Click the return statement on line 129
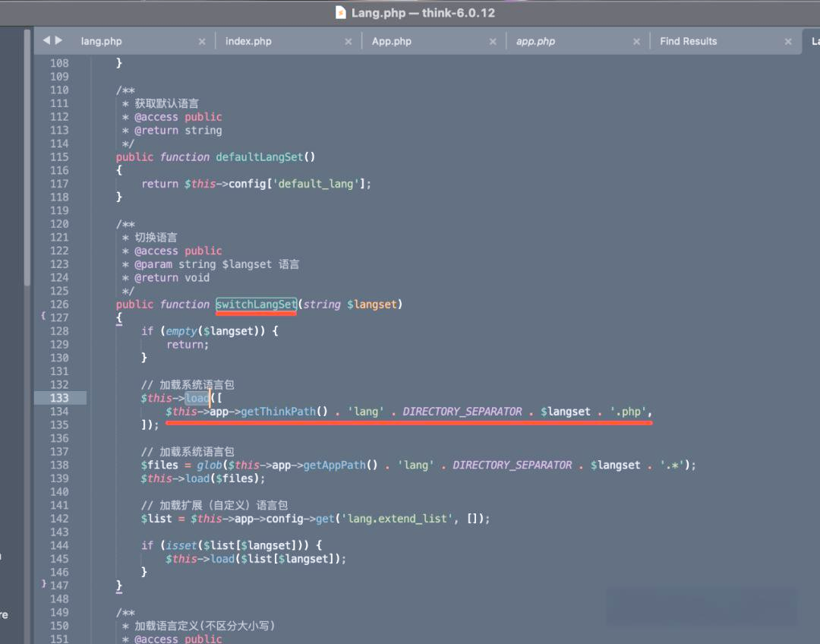 click(188, 345)
